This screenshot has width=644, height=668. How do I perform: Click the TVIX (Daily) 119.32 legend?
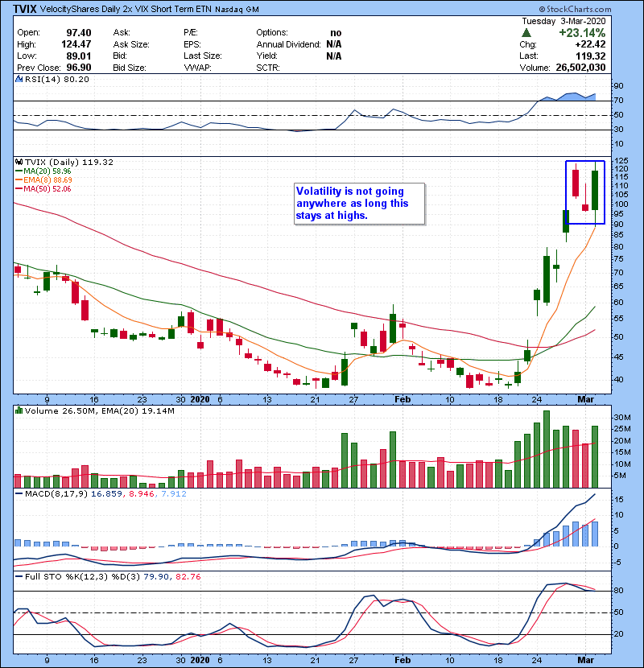(x=69, y=162)
